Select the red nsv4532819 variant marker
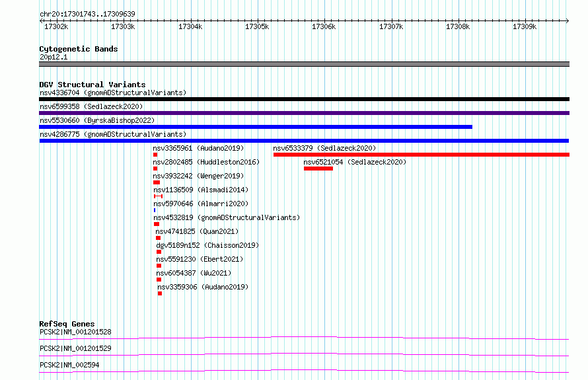The width and height of the screenshot is (588, 380). (157, 224)
